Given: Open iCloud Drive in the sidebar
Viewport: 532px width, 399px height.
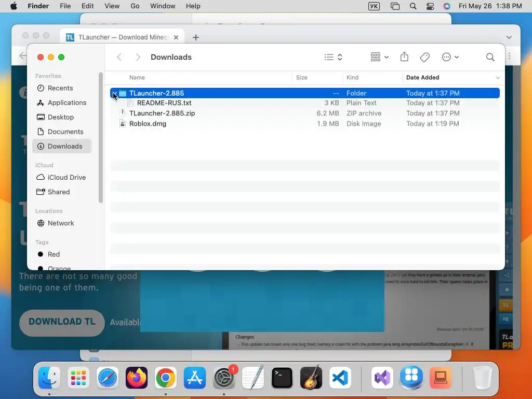Looking at the screenshot, I should [x=62, y=178].
